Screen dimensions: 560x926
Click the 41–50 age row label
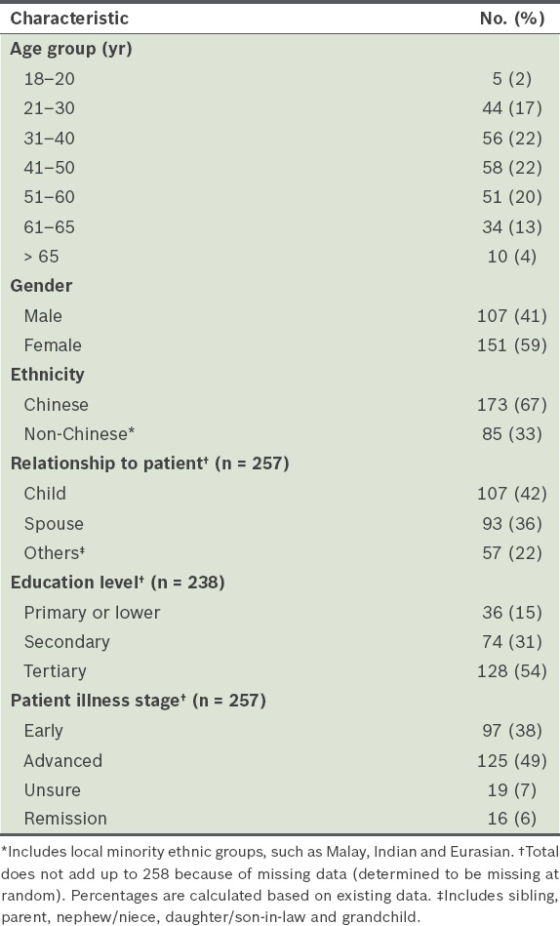tap(49, 168)
